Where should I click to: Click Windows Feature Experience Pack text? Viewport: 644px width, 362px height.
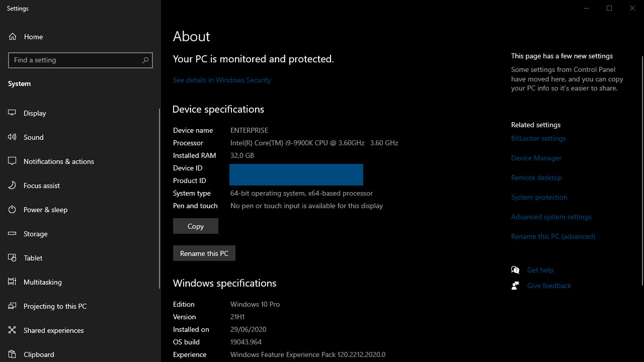tap(308, 354)
